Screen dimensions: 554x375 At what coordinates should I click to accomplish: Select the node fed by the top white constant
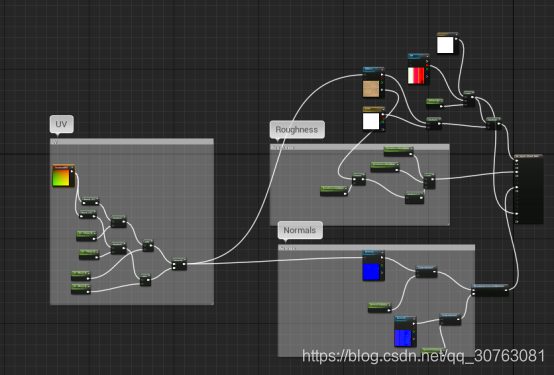[x=469, y=98]
